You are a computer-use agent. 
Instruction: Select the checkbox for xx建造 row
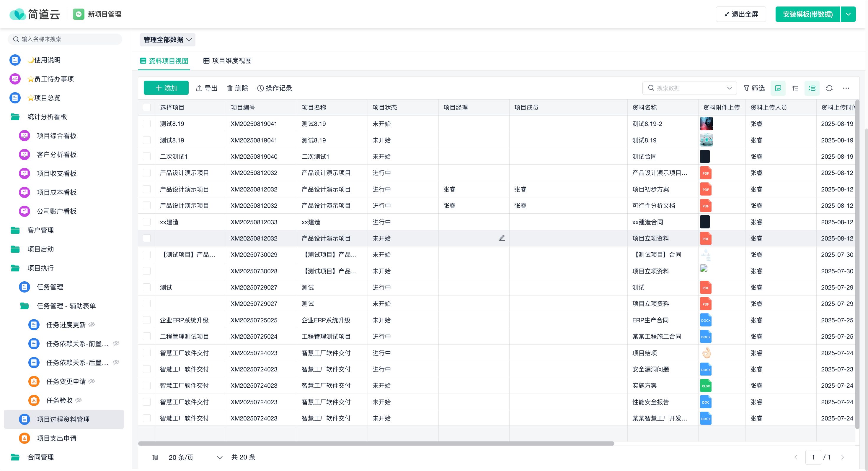pos(146,222)
